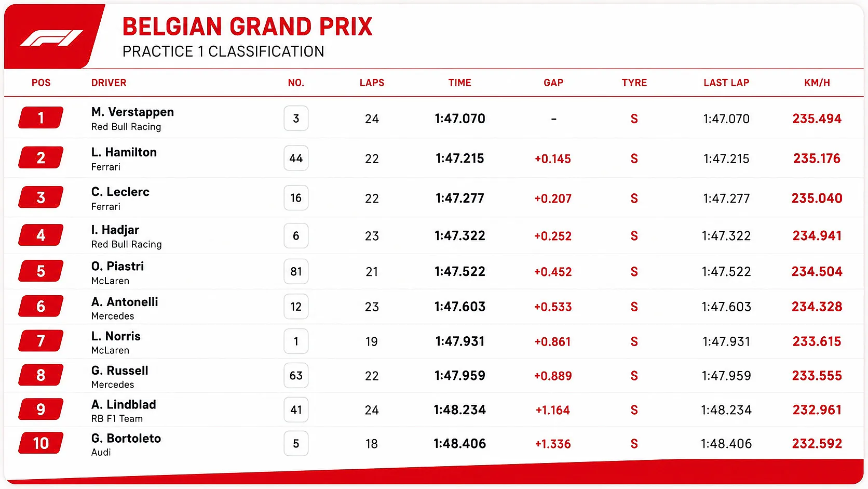This screenshot has height=489, width=868.
Task: Click Hamilton's car number 44 box
Action: [296, 158]
